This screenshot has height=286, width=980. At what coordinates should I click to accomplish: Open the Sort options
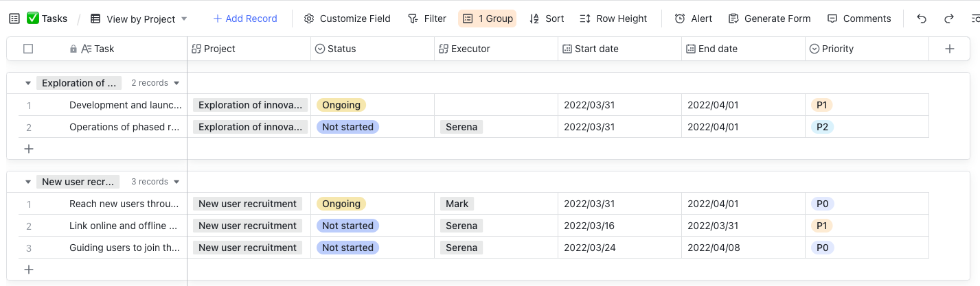coord(547,19)
